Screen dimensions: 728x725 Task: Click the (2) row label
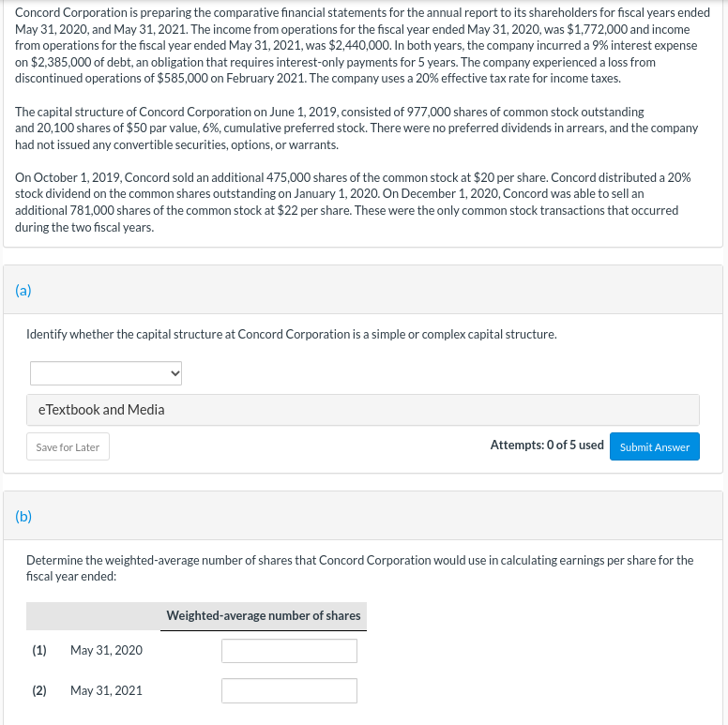pyautogui.click(x=39, y=690)
